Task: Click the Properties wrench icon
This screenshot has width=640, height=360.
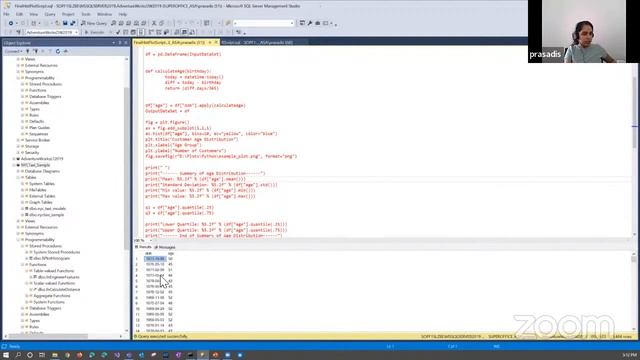Action: (x=310, y=23)
